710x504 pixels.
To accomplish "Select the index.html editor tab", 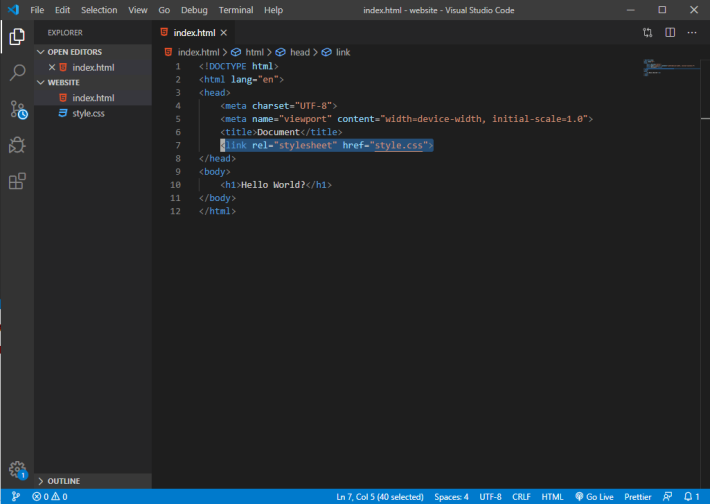I will [193, 33].
